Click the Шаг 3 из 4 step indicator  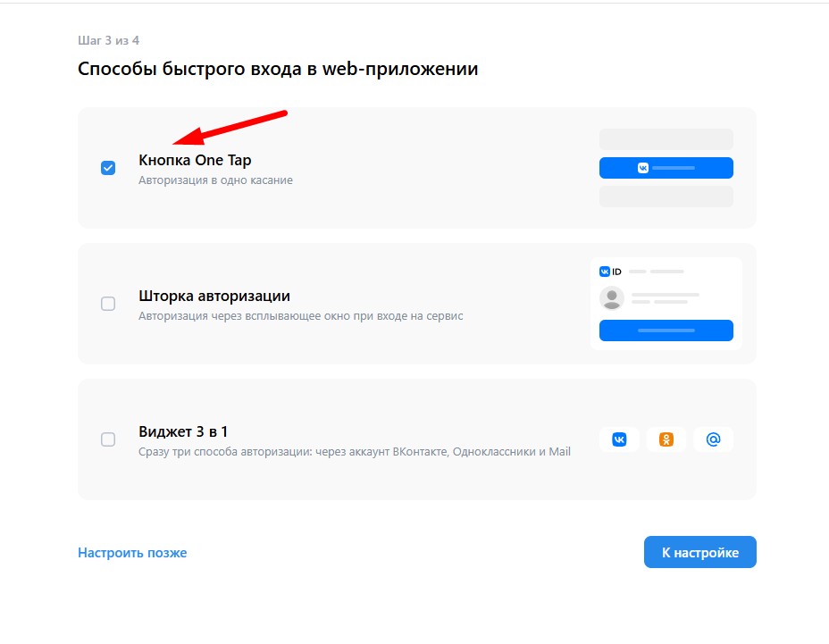point(108,41)
